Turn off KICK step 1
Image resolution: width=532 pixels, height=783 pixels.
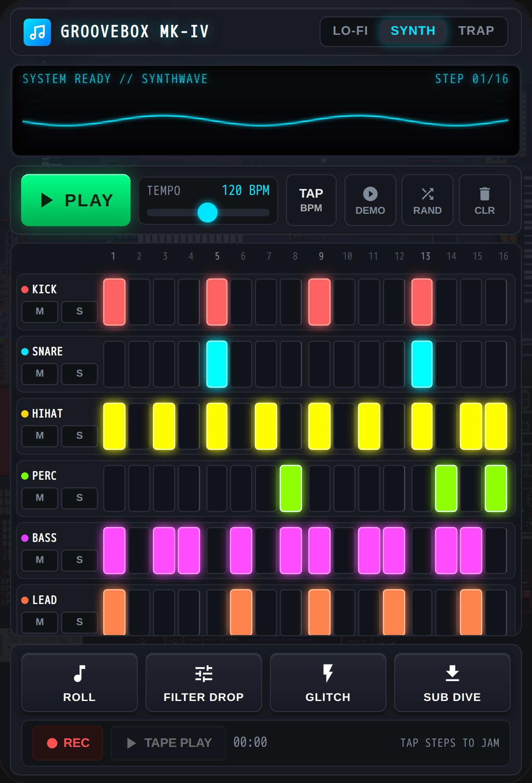[x=114, y=302]
